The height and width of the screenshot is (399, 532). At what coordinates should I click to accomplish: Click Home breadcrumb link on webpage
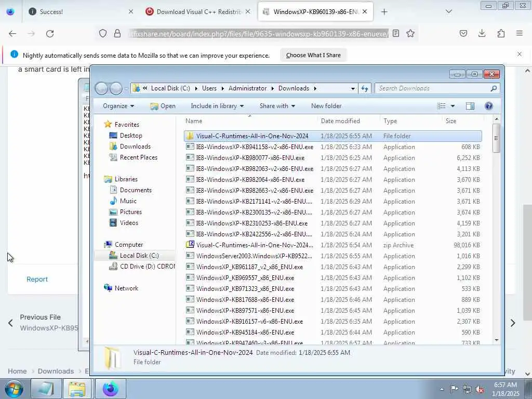tap(17, 371)
